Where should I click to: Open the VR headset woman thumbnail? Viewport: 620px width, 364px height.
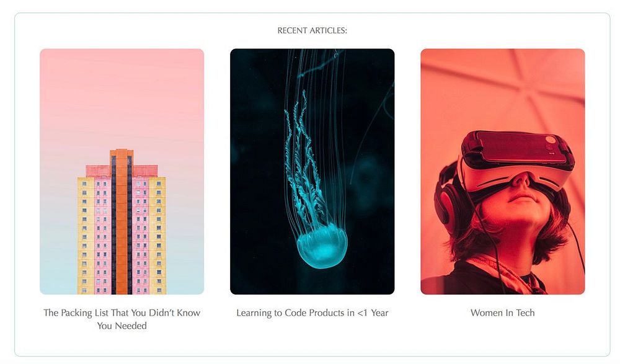[x=503, y=171]
